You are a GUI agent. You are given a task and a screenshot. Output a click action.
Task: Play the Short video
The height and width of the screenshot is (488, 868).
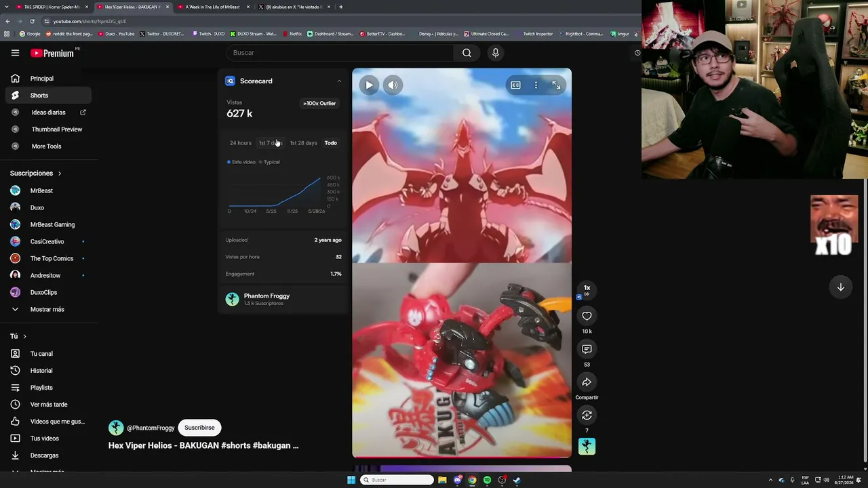click(369, 85)
